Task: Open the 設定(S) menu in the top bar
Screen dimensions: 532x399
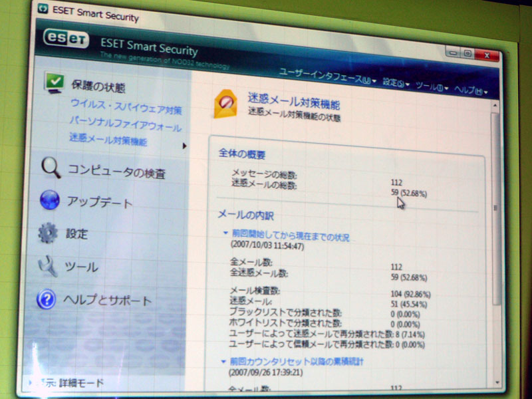Action: [395, 82]
